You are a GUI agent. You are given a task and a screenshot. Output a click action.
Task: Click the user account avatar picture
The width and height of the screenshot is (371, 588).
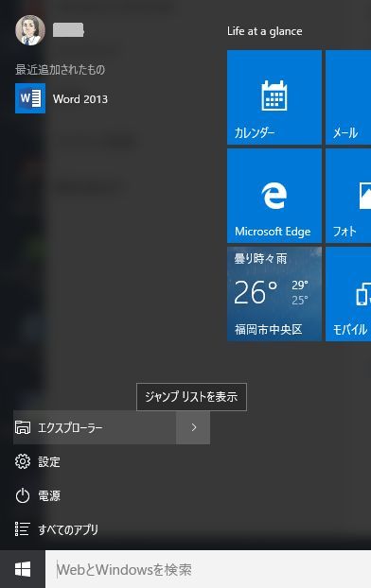click(x=30, y=30)
